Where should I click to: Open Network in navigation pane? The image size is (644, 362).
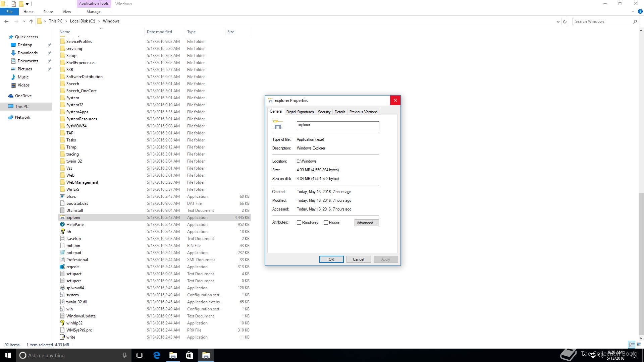point(22,117)
